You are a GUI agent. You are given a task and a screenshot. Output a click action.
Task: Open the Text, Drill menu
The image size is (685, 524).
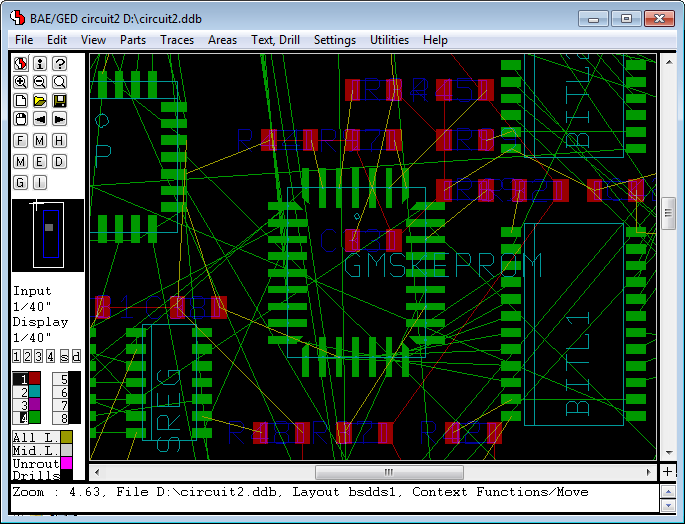click(275, 40)
